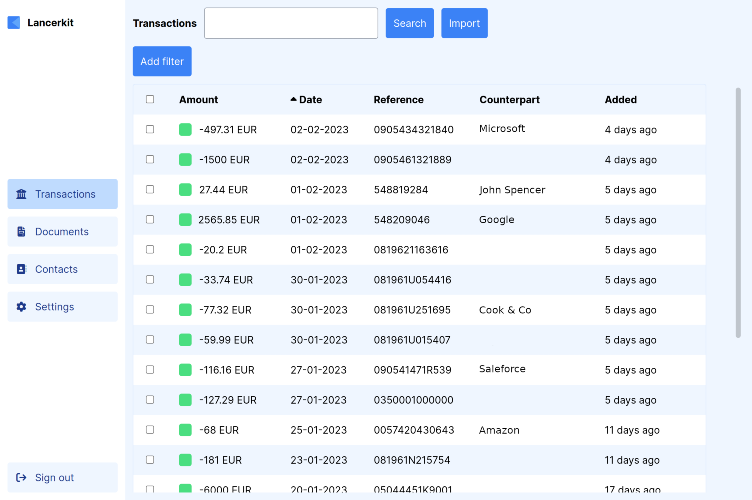Tick the checkbox for the Amazon transaction
This screenshot has width=752, height=500.
click(x=150, y=430)
